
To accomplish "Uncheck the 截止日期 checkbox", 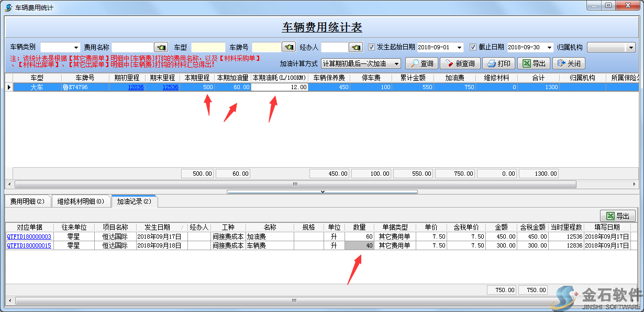I will (473, 47).
